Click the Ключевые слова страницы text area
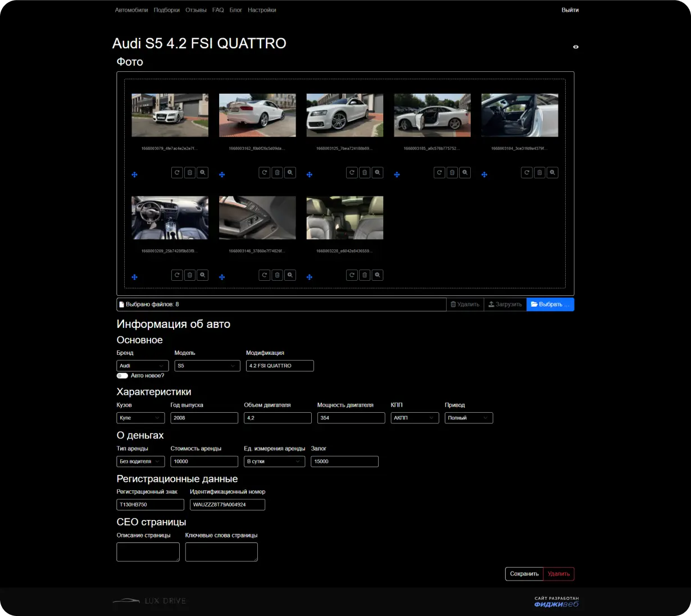691x616 pixels. 221,552
